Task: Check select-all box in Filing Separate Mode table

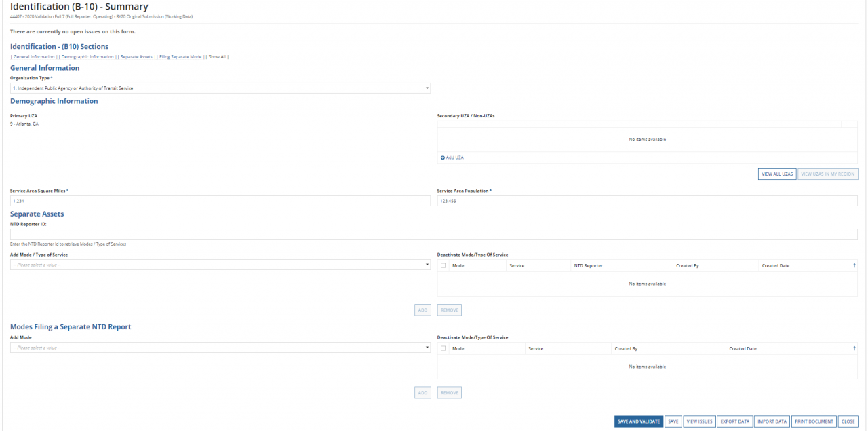Action: coord(443,348)
